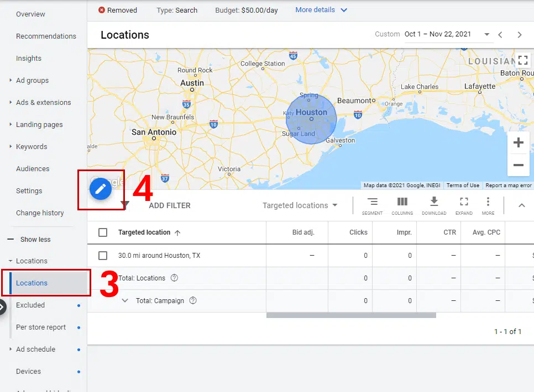The width and height of the screenshot is (534, 392).
Task: Open help for Total: Campaign
Action: click(x=193, y=300)
